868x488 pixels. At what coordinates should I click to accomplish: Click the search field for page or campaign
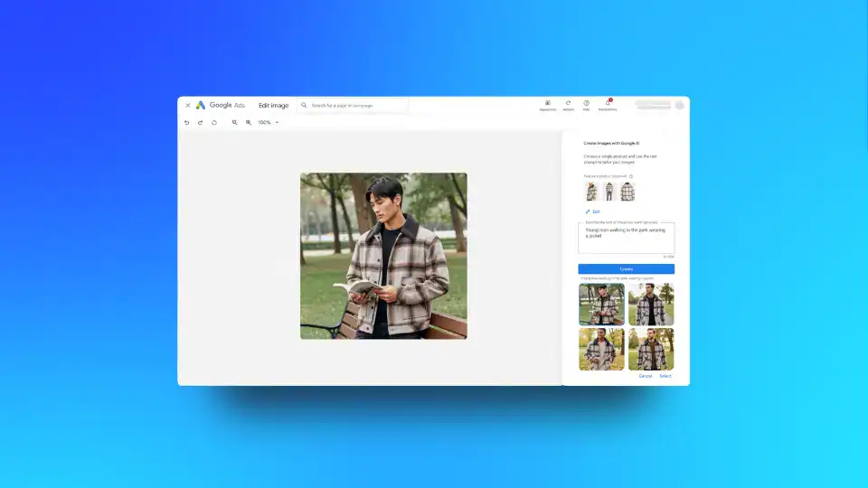[x=354, y=105]
